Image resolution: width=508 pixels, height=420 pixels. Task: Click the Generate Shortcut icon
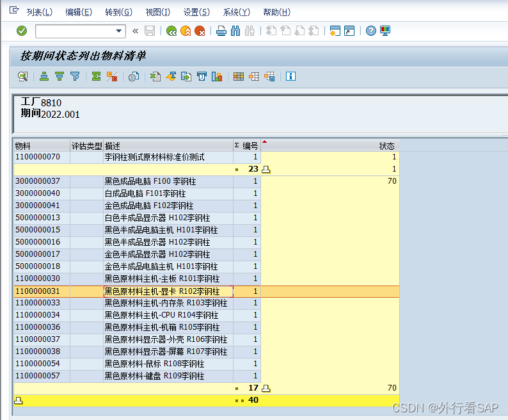(x=349, y=31)
